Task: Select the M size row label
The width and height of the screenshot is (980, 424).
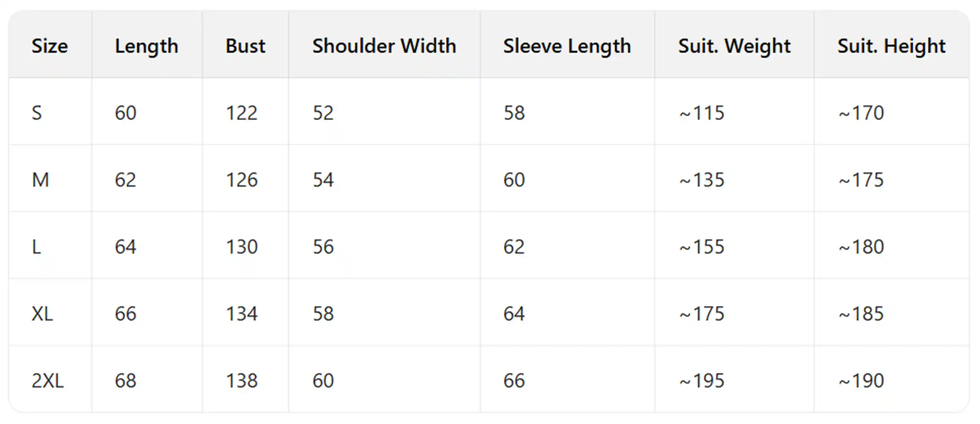Action: pos(40,180)
